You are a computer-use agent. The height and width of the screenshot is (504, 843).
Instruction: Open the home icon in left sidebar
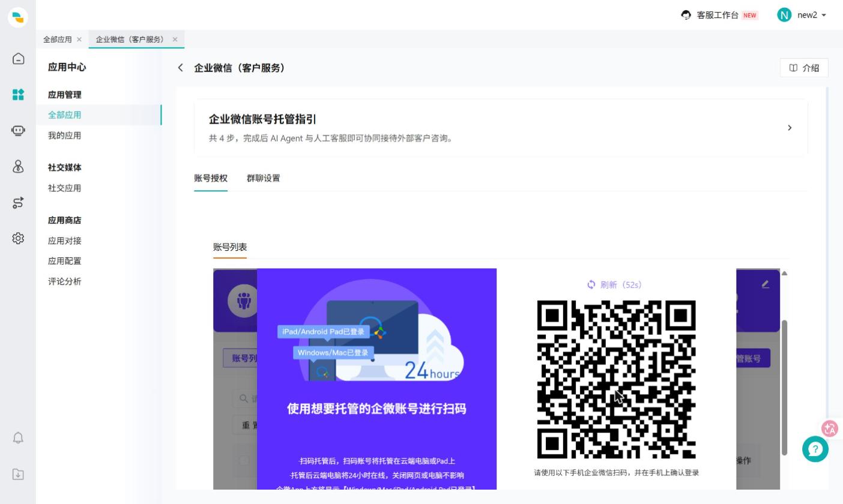(18, 58)
